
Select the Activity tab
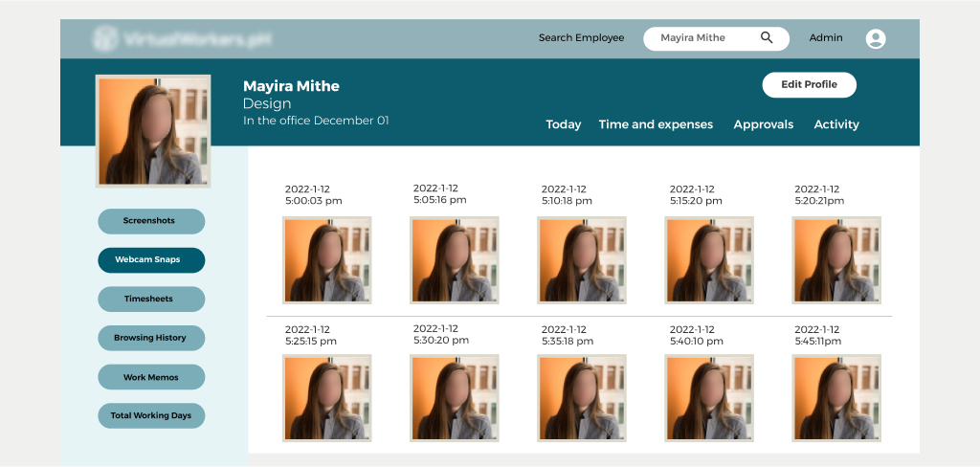pyautogui.click(x=836, y=124)
